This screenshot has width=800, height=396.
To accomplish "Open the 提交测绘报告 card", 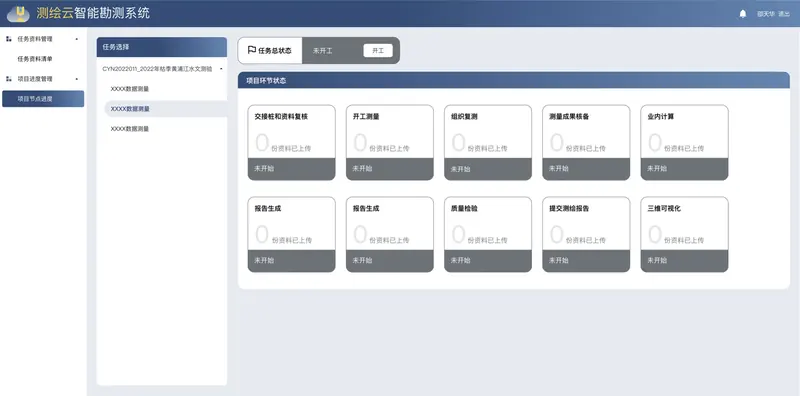I will tap(586, 234).
